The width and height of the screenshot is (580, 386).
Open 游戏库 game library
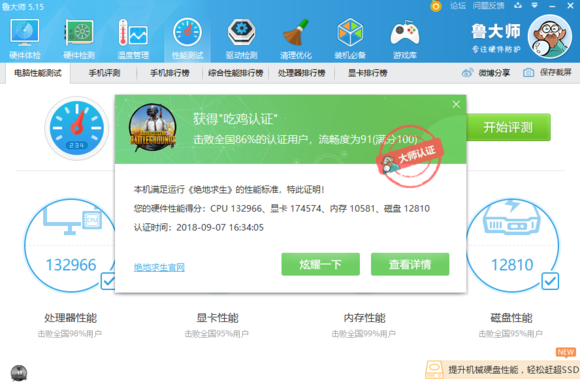[405, 38]
